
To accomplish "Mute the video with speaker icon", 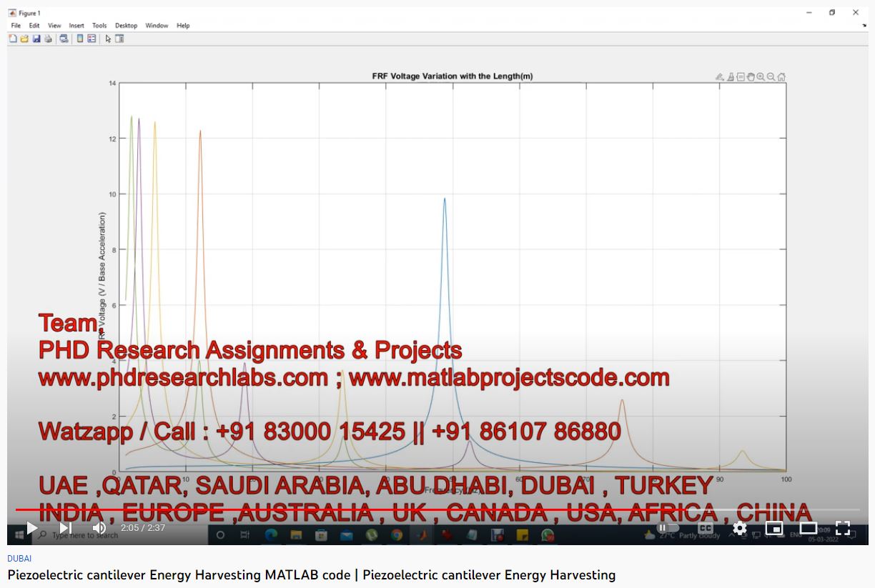I will tap(99, 528).
